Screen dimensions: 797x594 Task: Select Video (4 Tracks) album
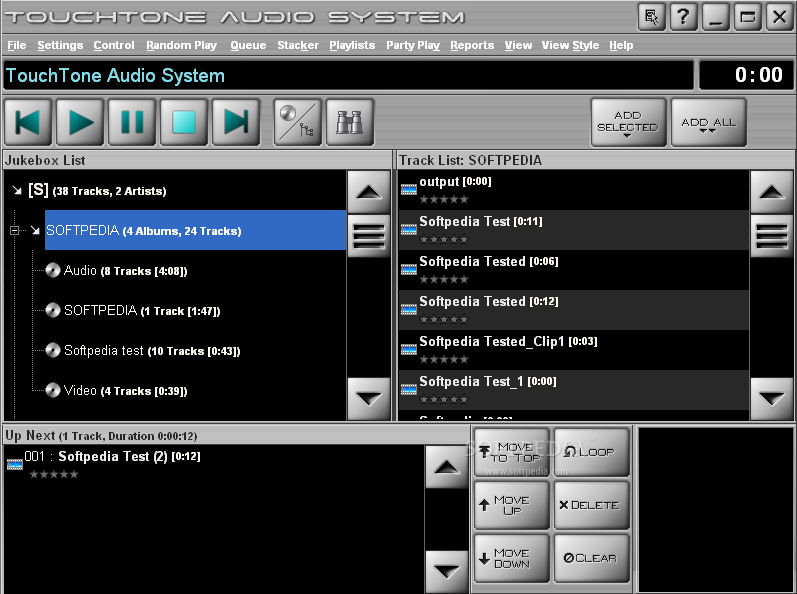pyautogui.click(x=126, y=391)
